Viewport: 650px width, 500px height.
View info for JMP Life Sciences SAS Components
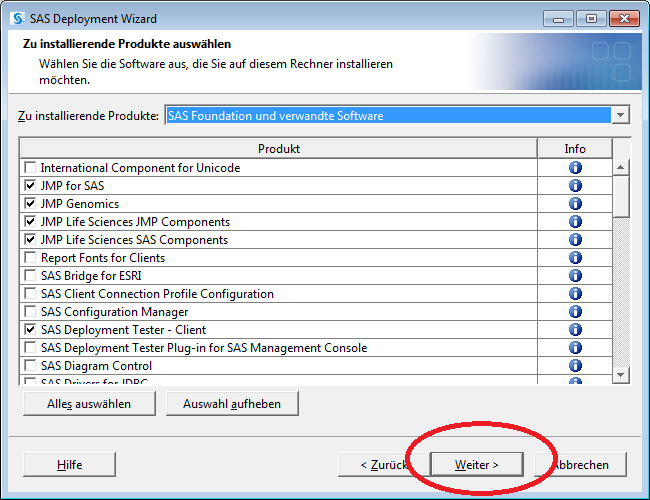[x=575, y=240]
